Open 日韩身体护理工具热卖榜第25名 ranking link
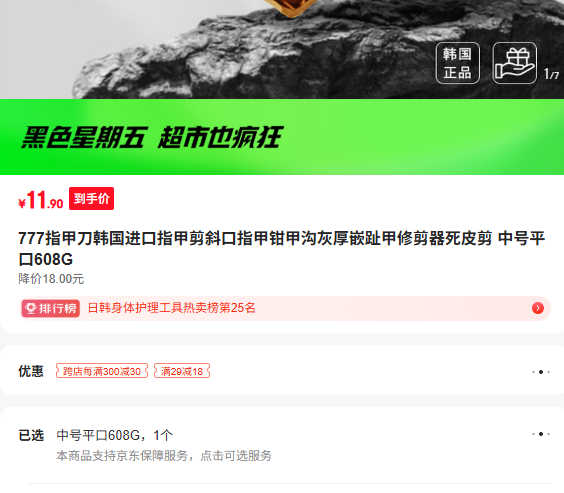Image resolution: width=564 pixels, height=493 pixels. point(172,308)
